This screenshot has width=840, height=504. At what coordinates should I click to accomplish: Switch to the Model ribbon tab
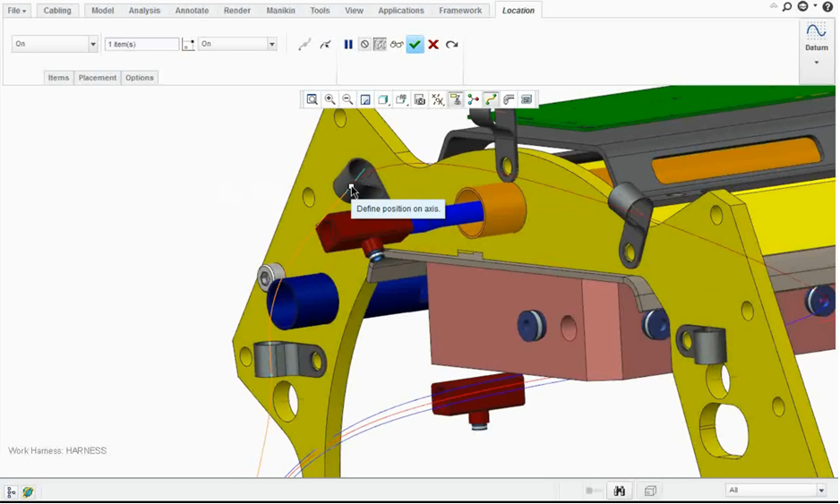click(102, 10)
